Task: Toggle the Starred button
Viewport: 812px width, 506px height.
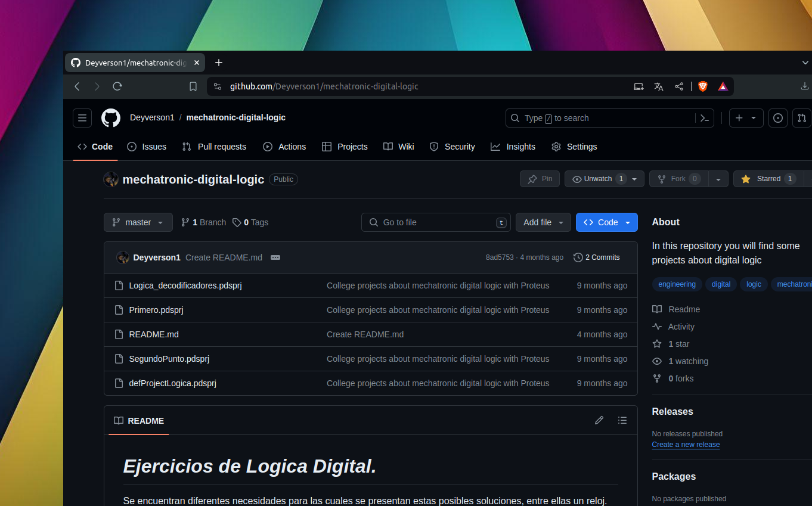Action: point(768,179)
